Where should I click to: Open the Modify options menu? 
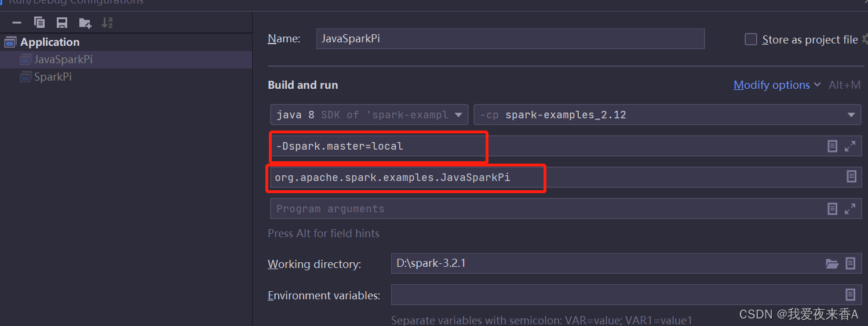776,85
